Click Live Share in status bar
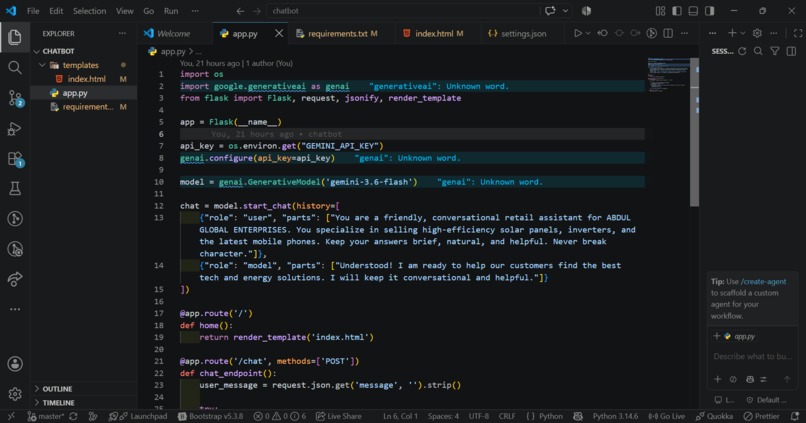 coord(338,416)
